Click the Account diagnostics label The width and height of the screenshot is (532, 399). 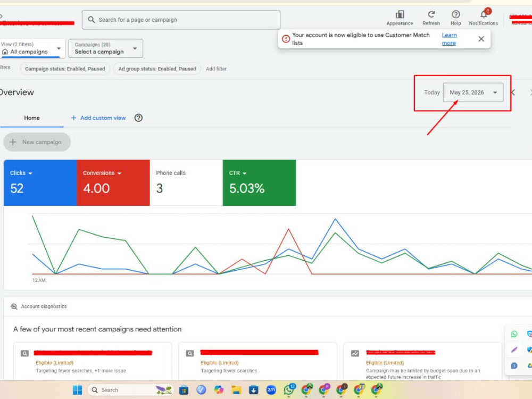point(44,306)
